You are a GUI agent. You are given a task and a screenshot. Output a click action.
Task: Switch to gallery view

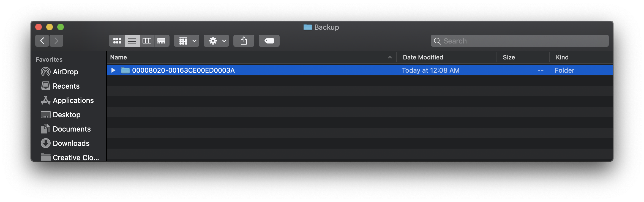tap(162, 41)
